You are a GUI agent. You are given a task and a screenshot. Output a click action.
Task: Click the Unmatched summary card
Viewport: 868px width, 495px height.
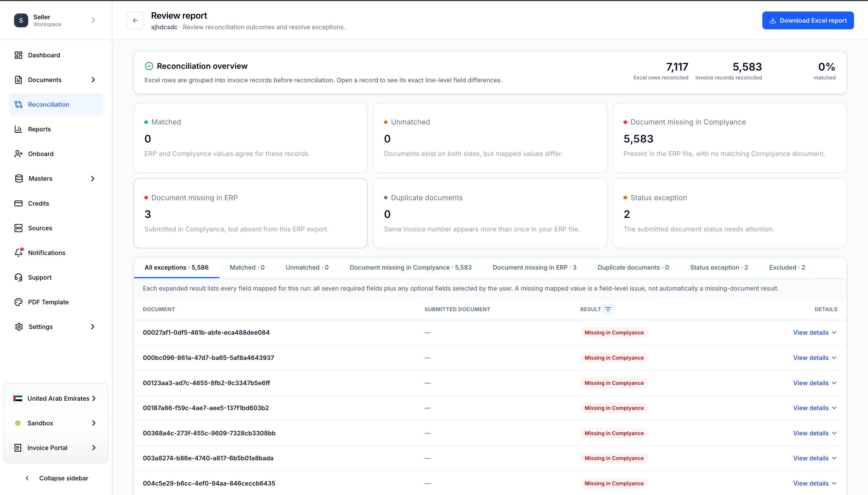pos(490,138)
